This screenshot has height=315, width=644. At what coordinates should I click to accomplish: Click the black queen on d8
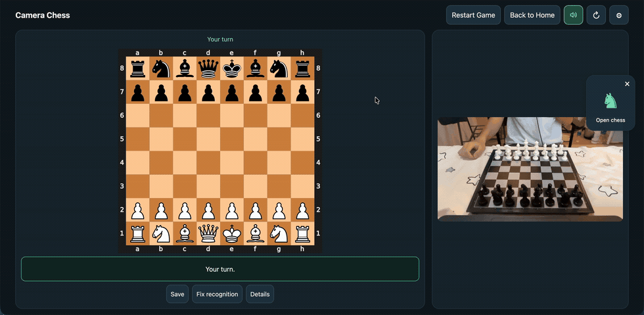208,68
